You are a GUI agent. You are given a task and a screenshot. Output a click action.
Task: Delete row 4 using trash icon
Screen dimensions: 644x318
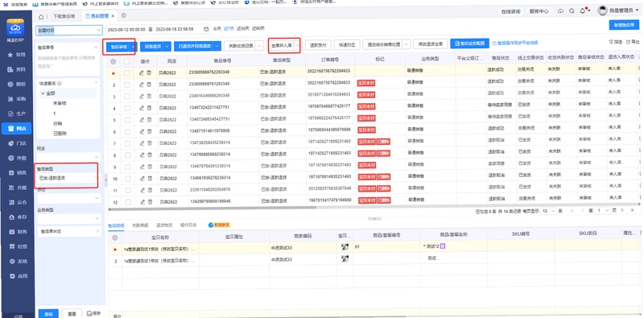pyautogui.click(x=149, y=108)
